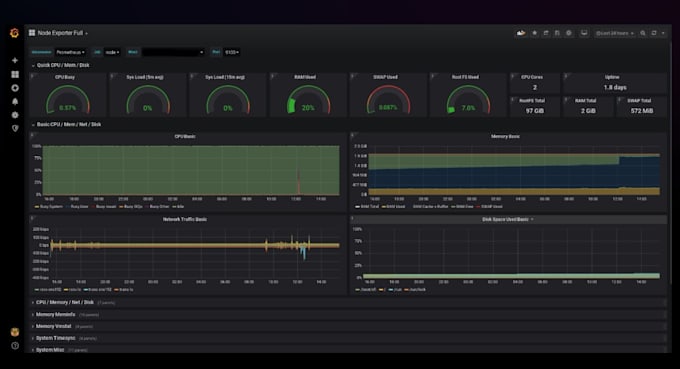Click the Share dashboard icon
The width and height of the screenshot is (680, 369).
tap(546, 33)
